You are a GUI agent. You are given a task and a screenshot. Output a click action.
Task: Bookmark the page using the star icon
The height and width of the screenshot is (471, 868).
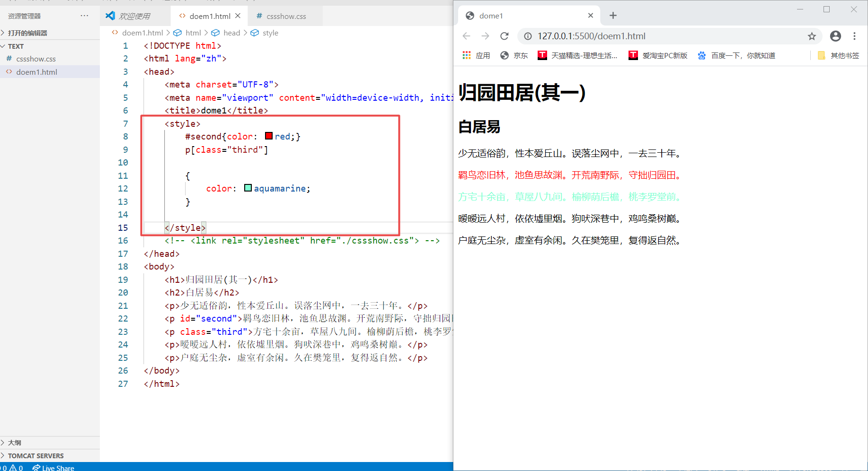coord(812,36)
